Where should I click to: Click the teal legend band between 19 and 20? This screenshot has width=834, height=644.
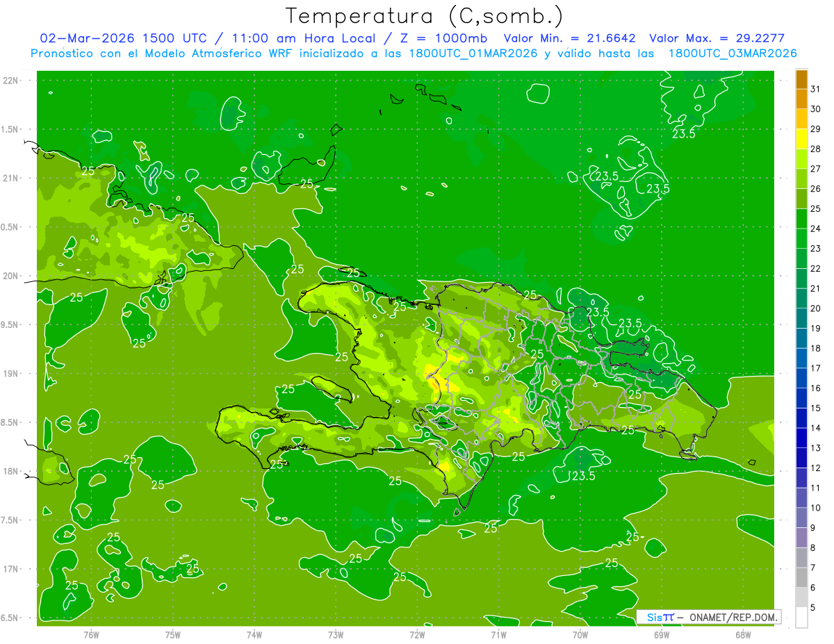(x=801, y=318)
